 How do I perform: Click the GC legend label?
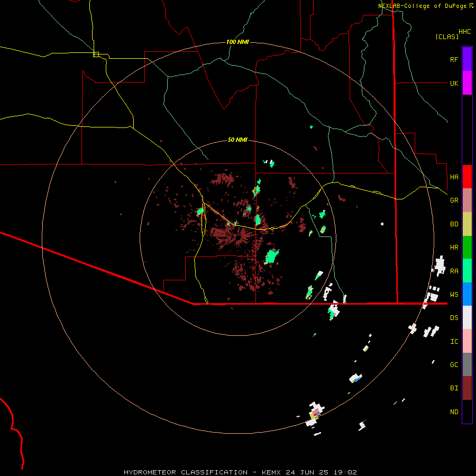[x=454, y=364]
